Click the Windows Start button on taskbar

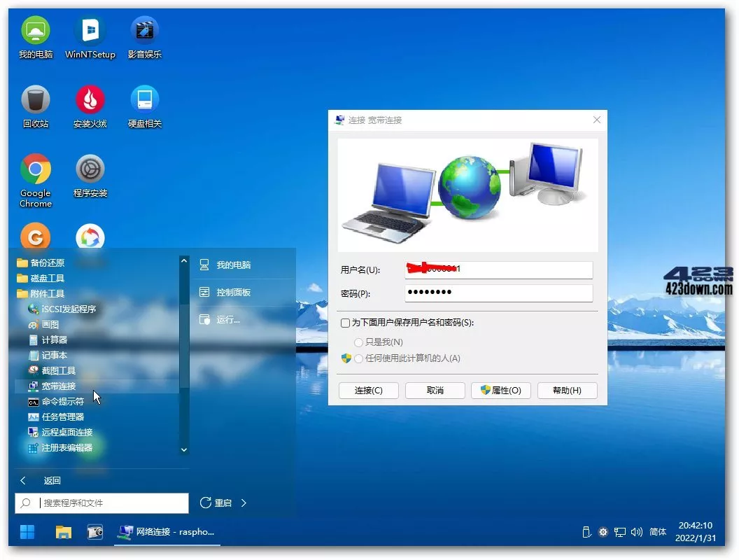click(x=27, y=532)
